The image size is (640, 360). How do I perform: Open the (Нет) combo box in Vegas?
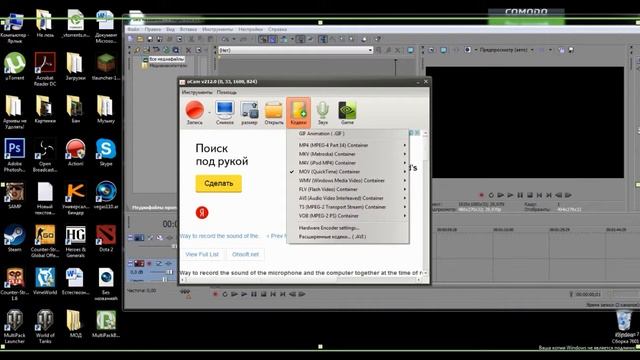(x=296, y=50)
